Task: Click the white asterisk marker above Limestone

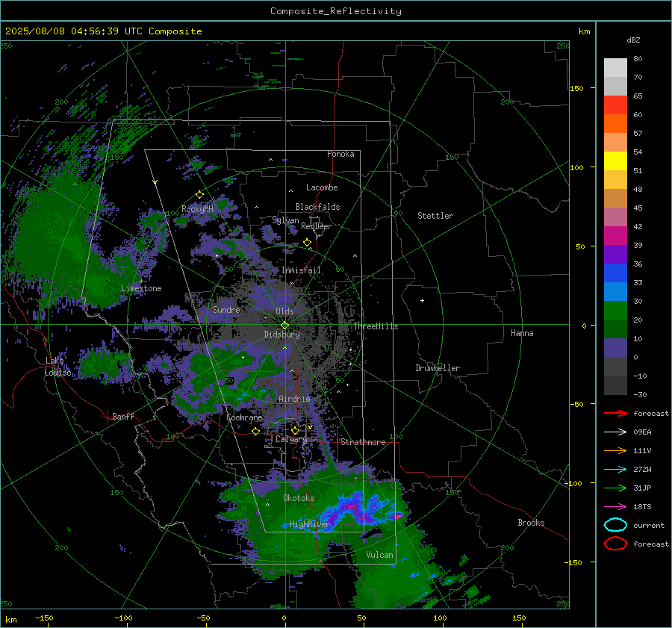Action: pyautogui.click(x=141, y=282)
